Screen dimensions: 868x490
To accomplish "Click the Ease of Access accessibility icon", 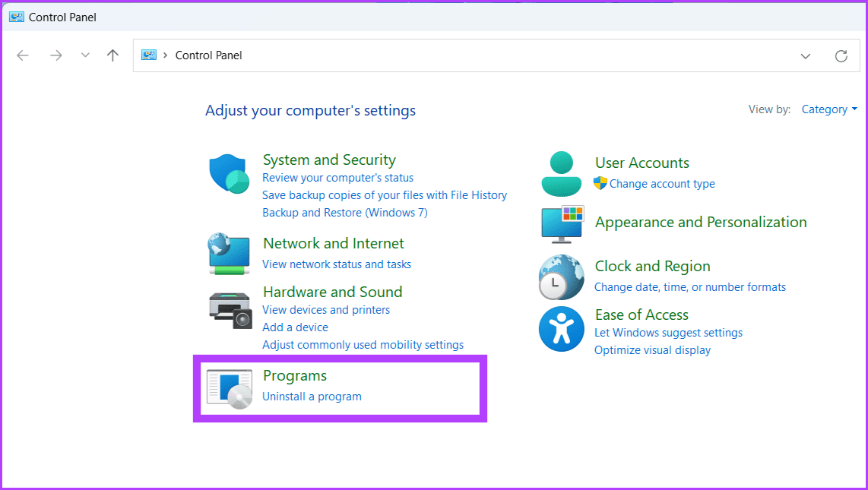I will (x=561, y=329).
